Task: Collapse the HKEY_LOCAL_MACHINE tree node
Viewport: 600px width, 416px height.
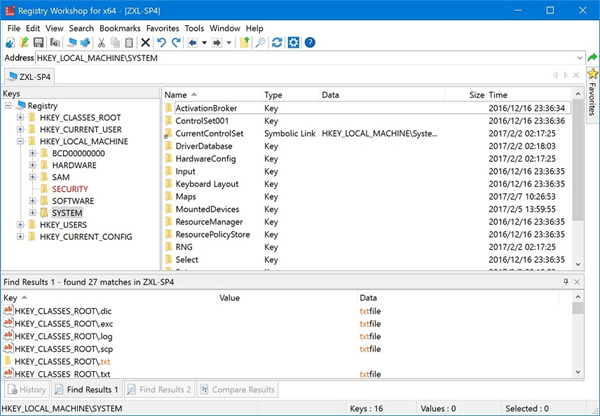Action: tap(21, 142)
